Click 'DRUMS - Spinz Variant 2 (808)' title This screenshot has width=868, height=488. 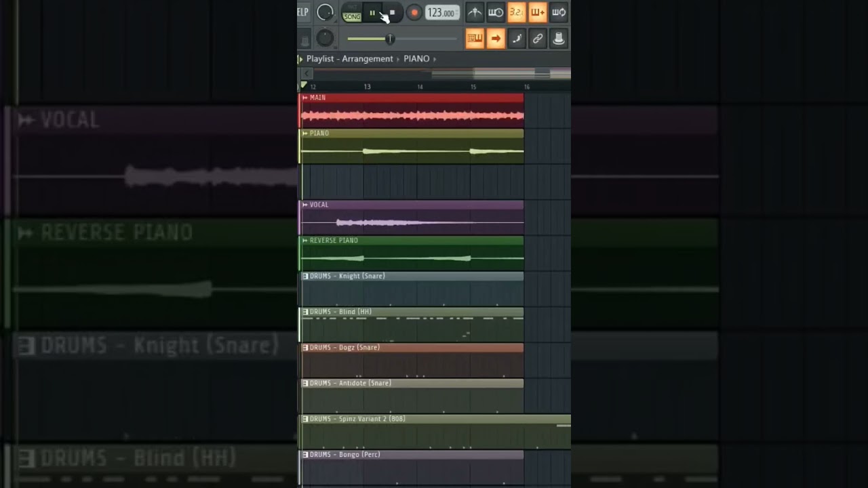click(357, 419)
